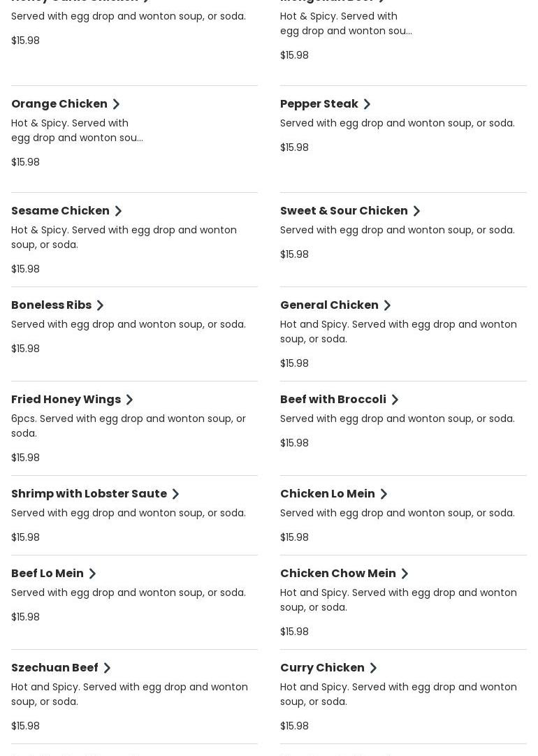Click the arrow beside Beef with Broccoli
The image size is (538, 756).
click(x=395, y=400)
